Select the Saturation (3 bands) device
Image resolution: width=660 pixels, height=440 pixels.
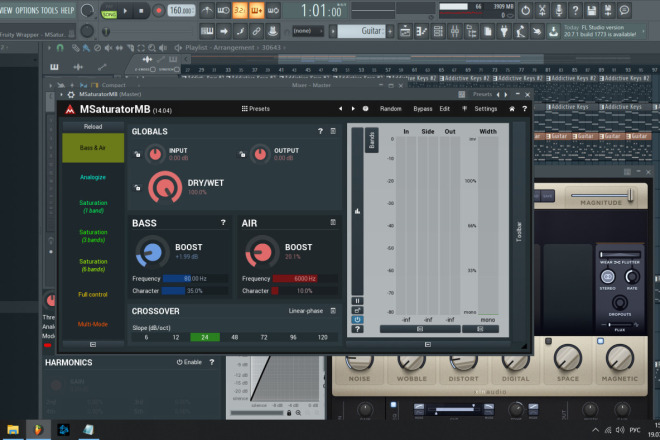point(93,236)
